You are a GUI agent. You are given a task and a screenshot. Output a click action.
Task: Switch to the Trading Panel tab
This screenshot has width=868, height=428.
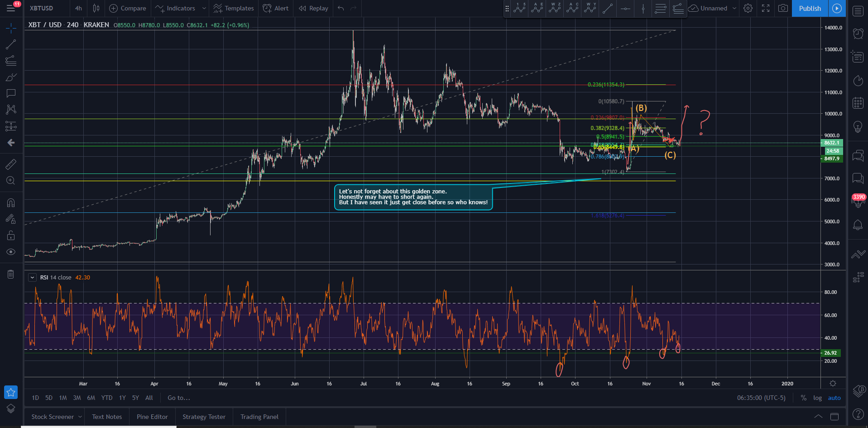pos(259,417)
